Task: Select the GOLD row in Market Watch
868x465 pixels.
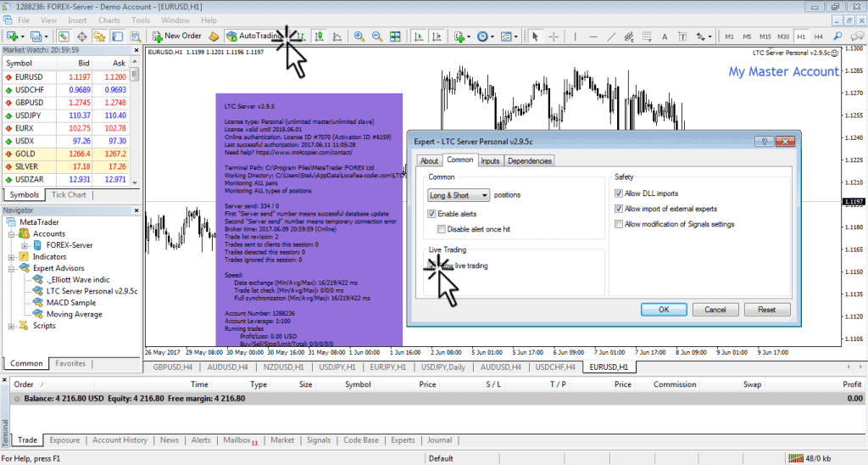Action: (66, 154)
